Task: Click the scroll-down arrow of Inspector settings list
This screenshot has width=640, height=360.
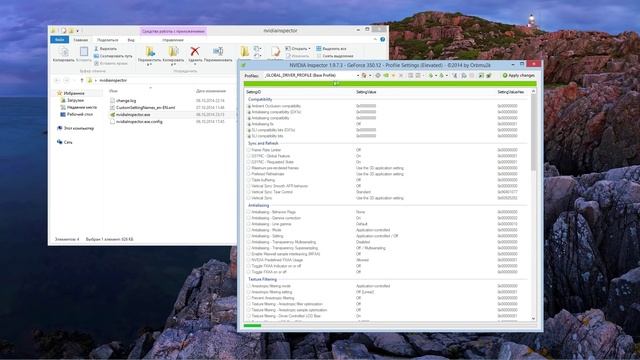Action: 533,319
